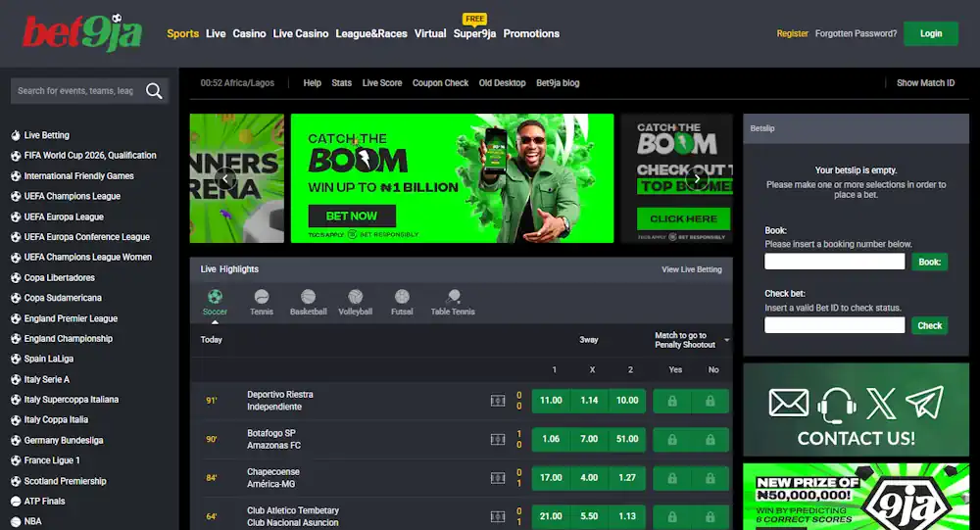Click soccer ball icon beside Spain LaLiga
This screenshot has width=980, height=530.
(x=16, y=360)
